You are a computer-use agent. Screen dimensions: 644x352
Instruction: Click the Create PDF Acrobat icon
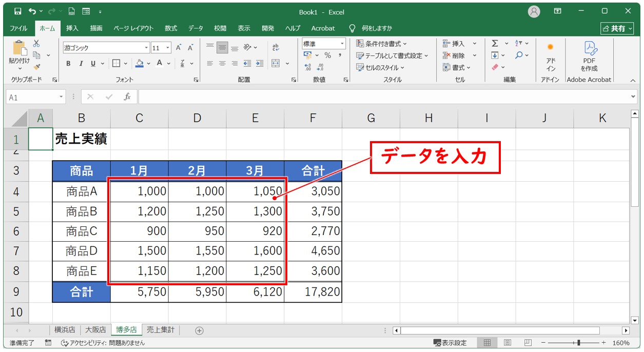pyautogui.click(x=589, y=55)
